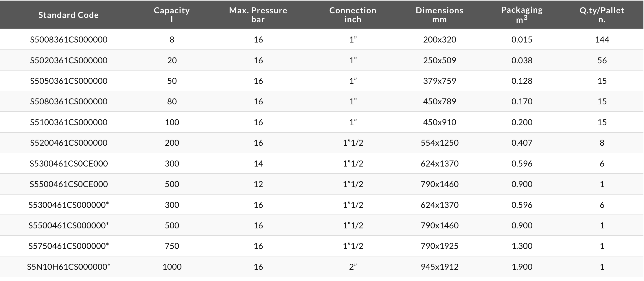The width and height of the screenshot is (644, 281).
Task: Select code S5050361CS000000 in the table
Action: coord(69,81)
